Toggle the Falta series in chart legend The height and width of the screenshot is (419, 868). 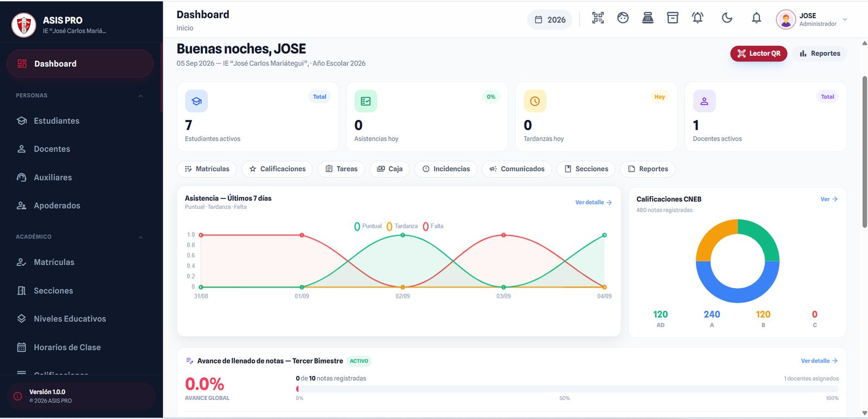[x=433, y=226]
